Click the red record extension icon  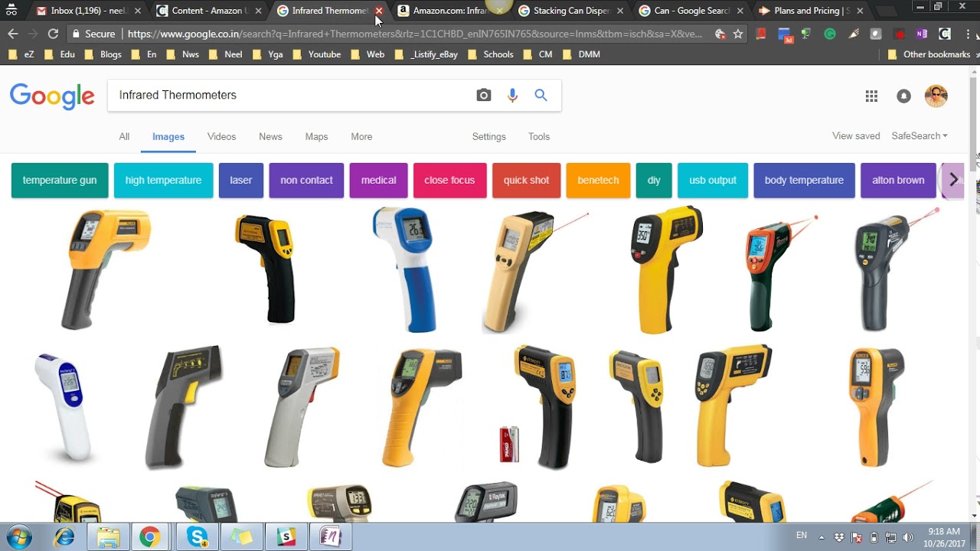click(x=899, y=34)
